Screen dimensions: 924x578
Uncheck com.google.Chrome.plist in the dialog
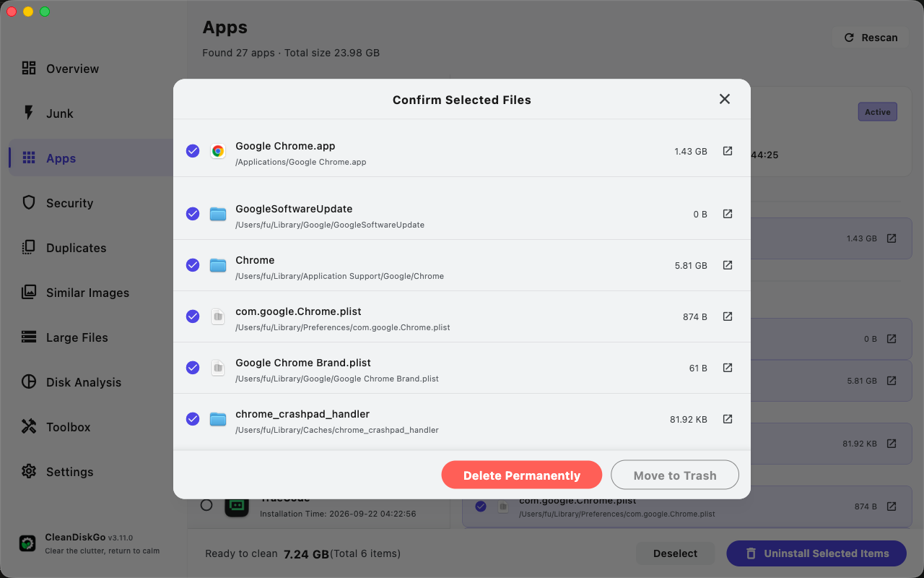tap(193, 316)
